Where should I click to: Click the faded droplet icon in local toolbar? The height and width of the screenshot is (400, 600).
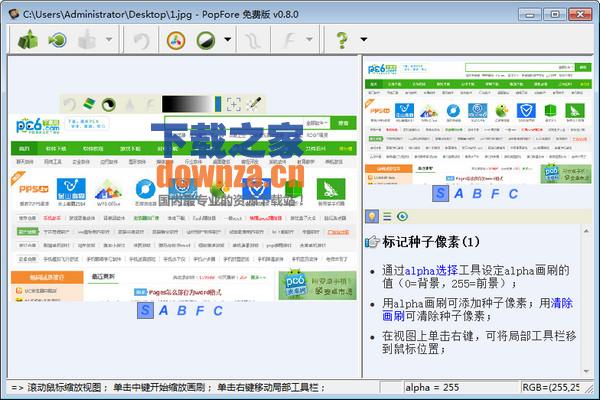click(130, 104)
